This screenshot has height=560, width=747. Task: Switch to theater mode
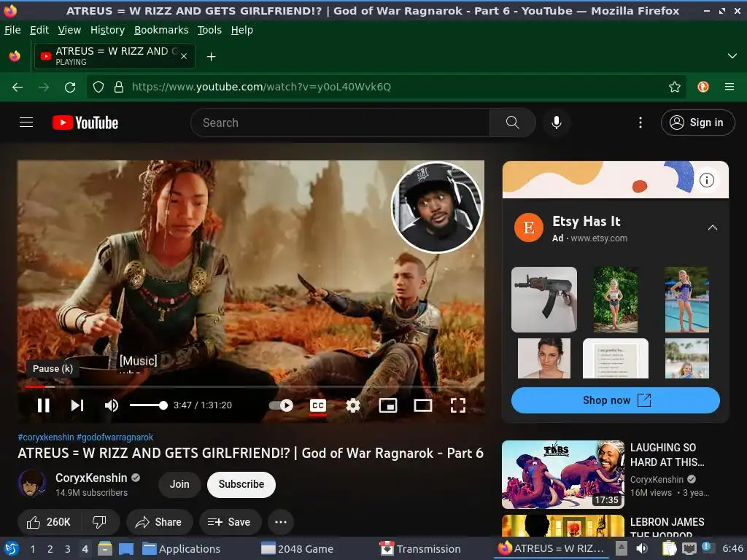coord(422,405)
